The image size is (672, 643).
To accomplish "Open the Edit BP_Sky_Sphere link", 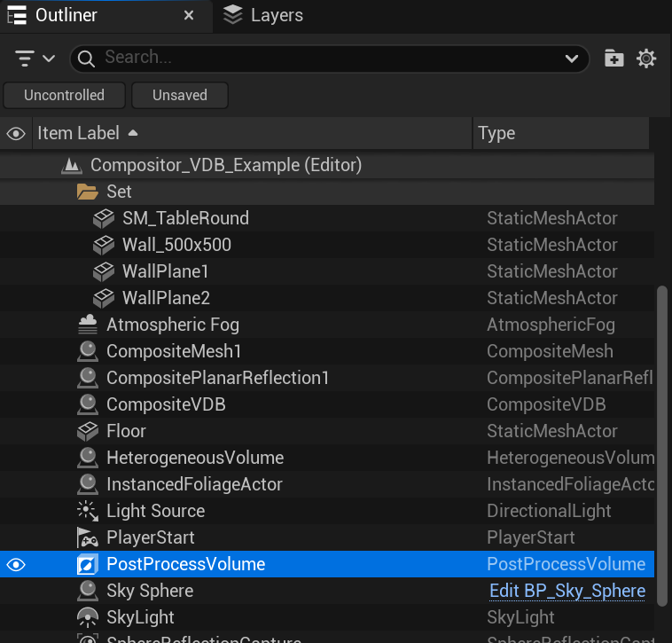I will 567,591.
